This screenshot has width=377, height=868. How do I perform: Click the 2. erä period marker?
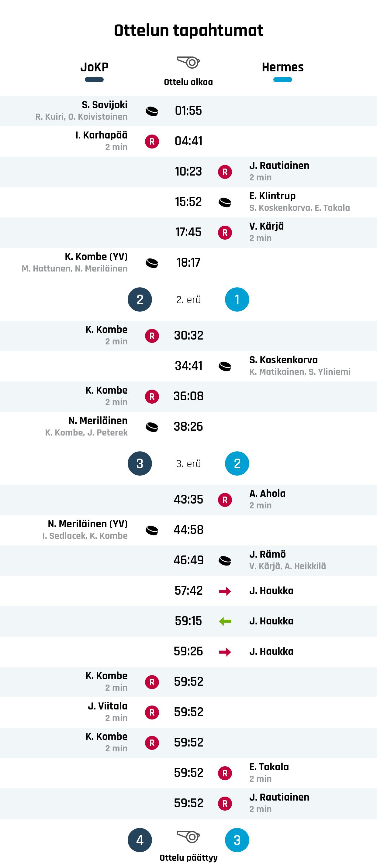(x=188, y=299)
